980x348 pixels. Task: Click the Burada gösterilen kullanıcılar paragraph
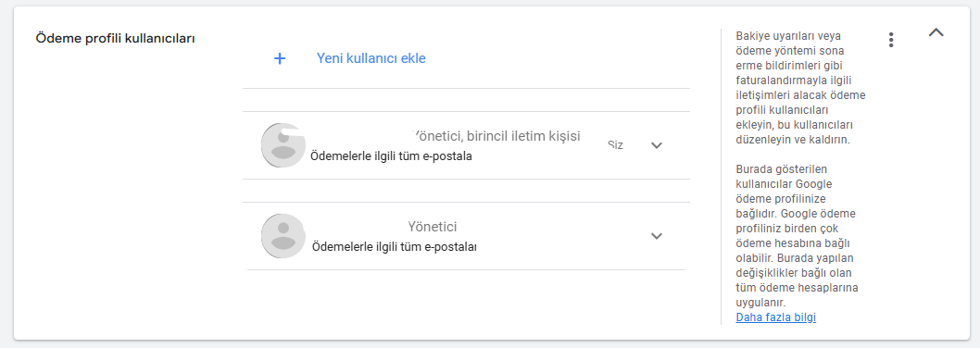pyautogui.click(x=798, y=236)
